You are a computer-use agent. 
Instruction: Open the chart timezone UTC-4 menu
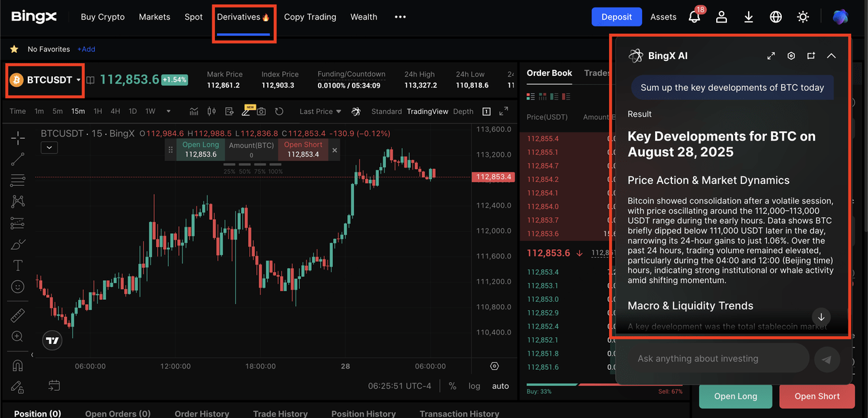click(x=400, y=385)
